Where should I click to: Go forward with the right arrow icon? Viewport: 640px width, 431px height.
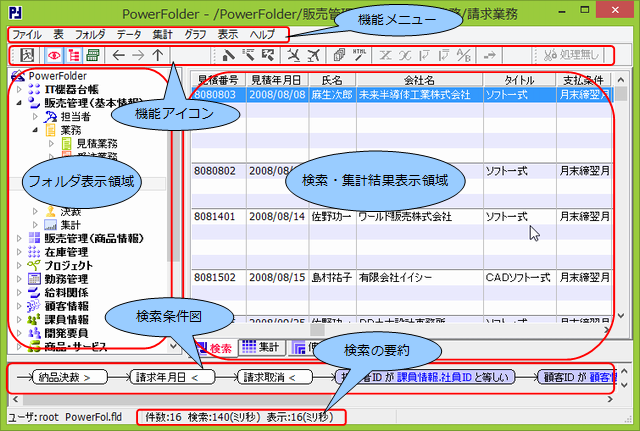pos(138,55)
